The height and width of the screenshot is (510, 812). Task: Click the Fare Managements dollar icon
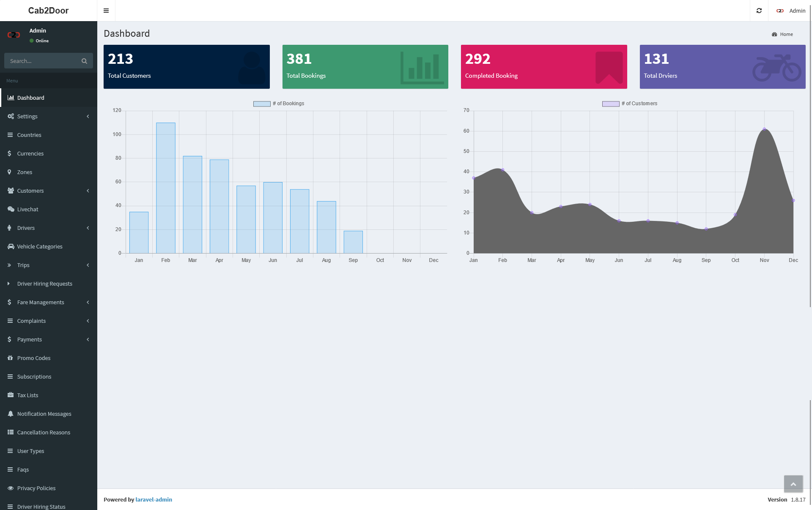click(9, 302)
